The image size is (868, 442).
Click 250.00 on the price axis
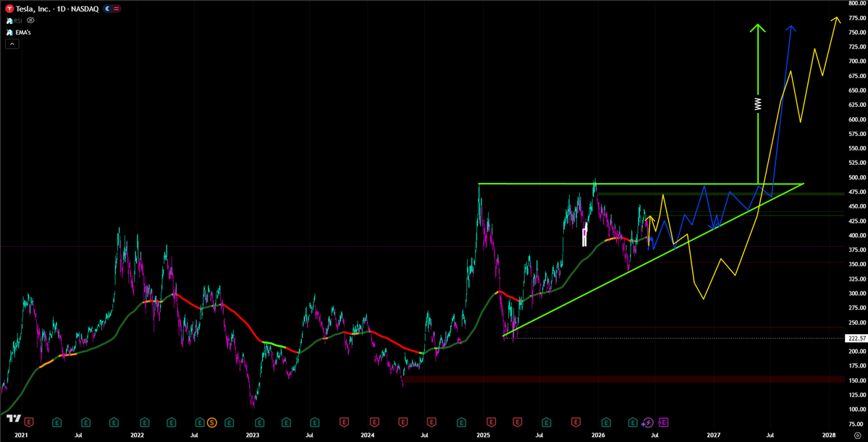pos(856,323)
